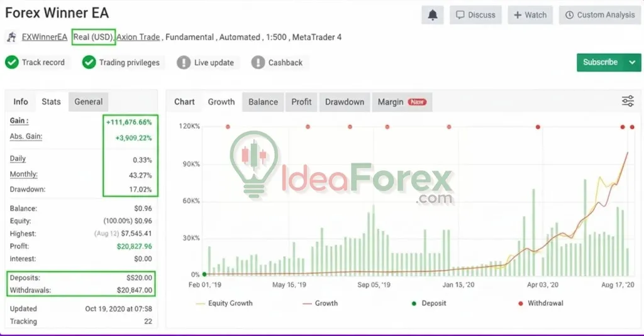Image resolution: width=644 pixels, height=336 pixels.
Task: Open the General tab
Action: click(x=89, y=102)
